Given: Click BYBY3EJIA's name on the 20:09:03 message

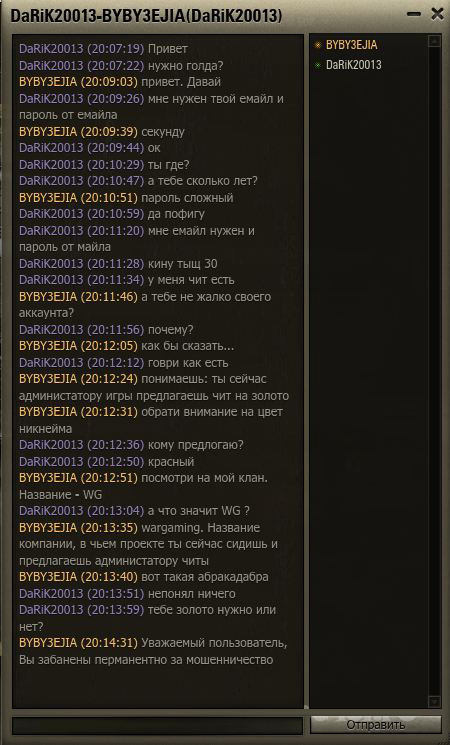Looking at the screenshot, I should click(x=48, y=82).
